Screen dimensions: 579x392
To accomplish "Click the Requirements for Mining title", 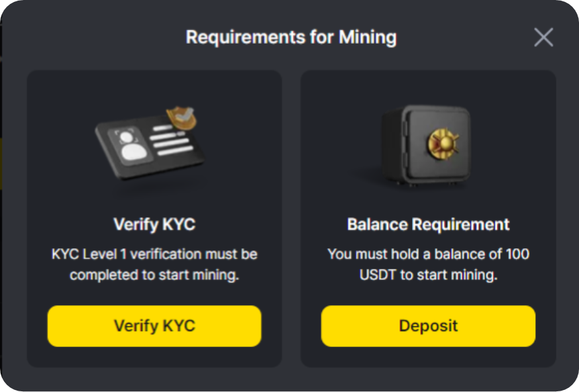I will coord(291,37).
